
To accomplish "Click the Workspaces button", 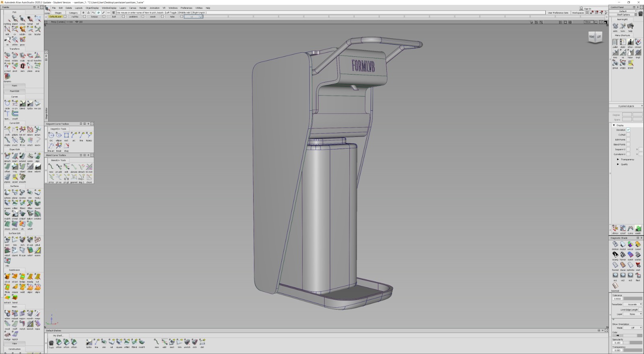I will click(578, 12).
